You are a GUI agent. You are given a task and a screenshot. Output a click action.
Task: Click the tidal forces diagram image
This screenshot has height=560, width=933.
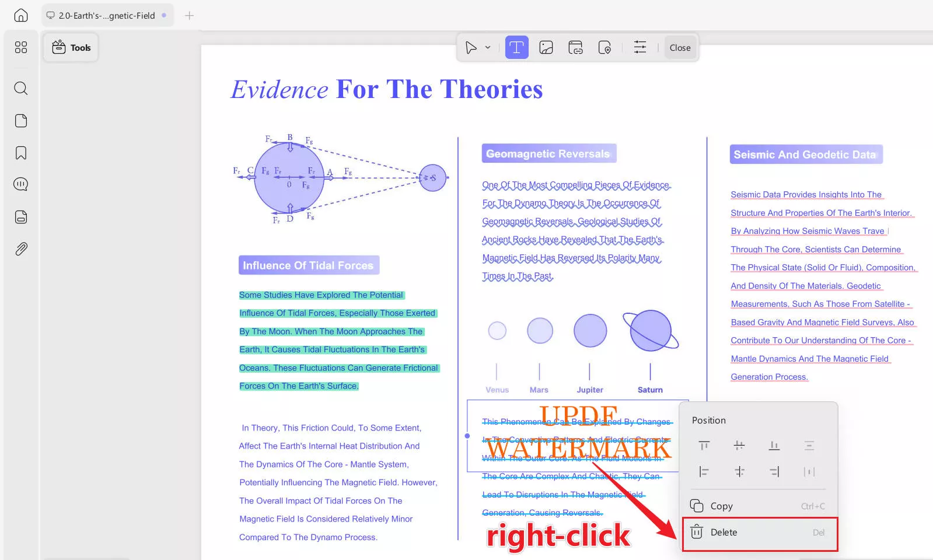(341, 178)
